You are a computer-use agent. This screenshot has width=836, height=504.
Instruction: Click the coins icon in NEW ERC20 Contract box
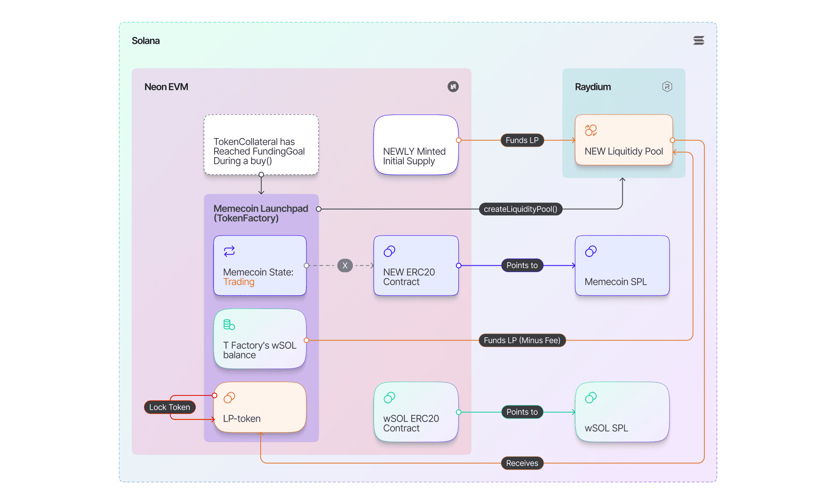[x=389, y=251]
